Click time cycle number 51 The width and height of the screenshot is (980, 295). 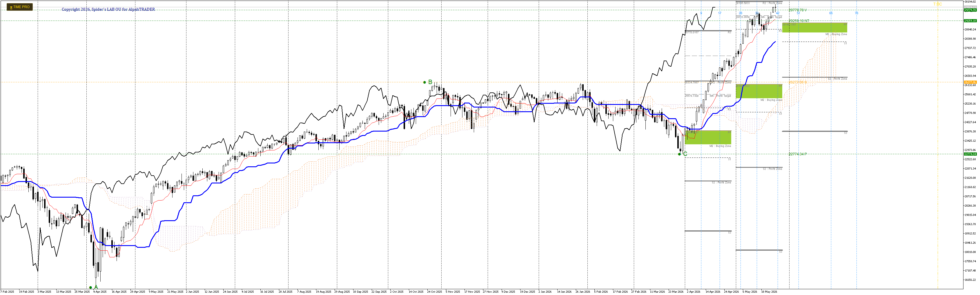[798, 13]
